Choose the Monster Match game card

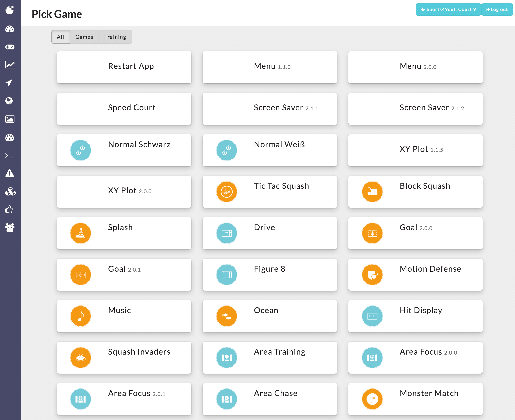point(415,399)
